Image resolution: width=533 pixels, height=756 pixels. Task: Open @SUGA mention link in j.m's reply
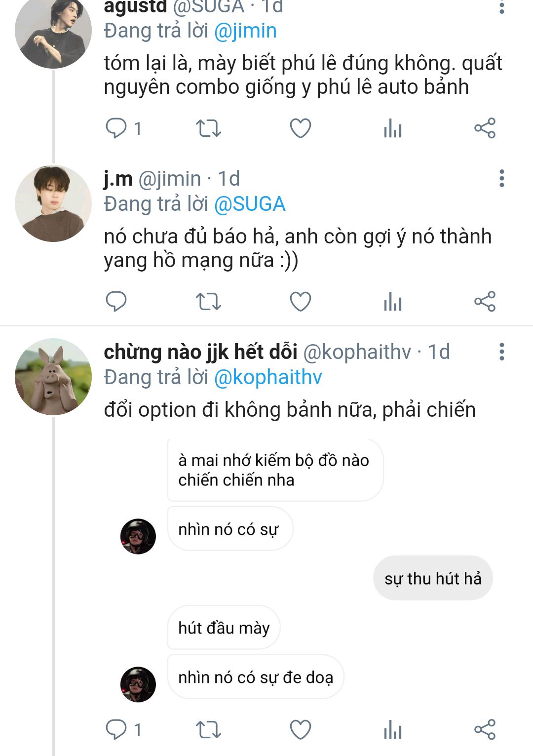(250, 204)
